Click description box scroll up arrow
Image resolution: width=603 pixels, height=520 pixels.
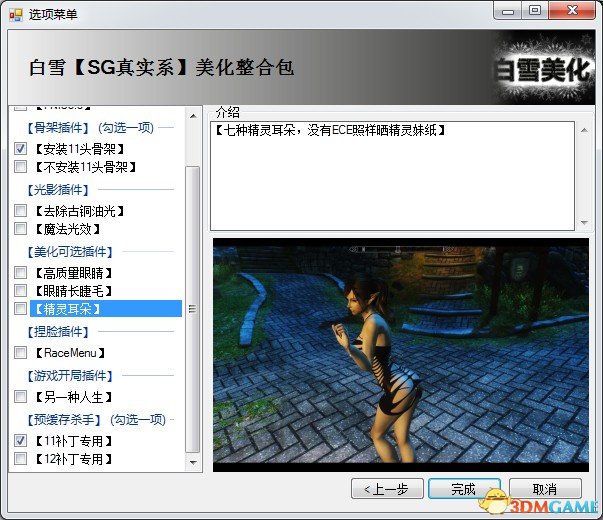point(584,130)
